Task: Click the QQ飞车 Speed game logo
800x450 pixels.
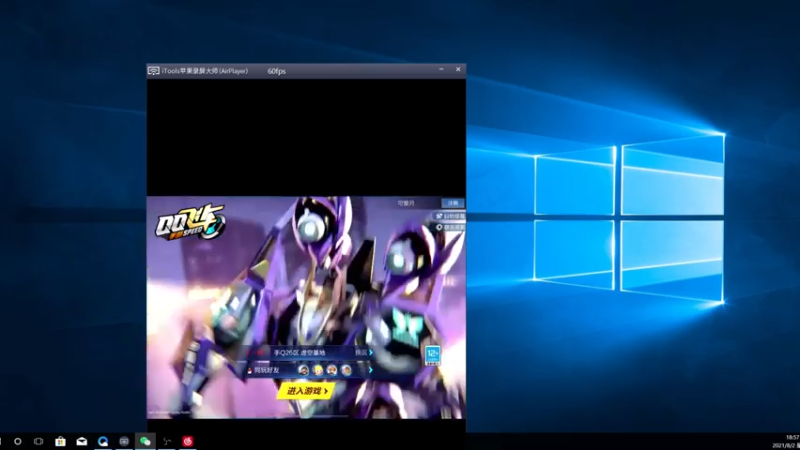Action: pyautogui.click(x=190, y=222)
